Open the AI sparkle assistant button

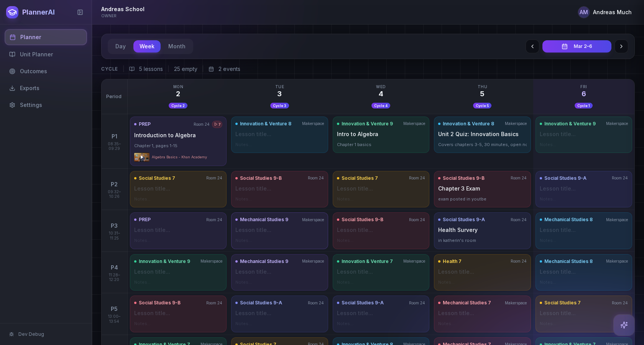624,325
